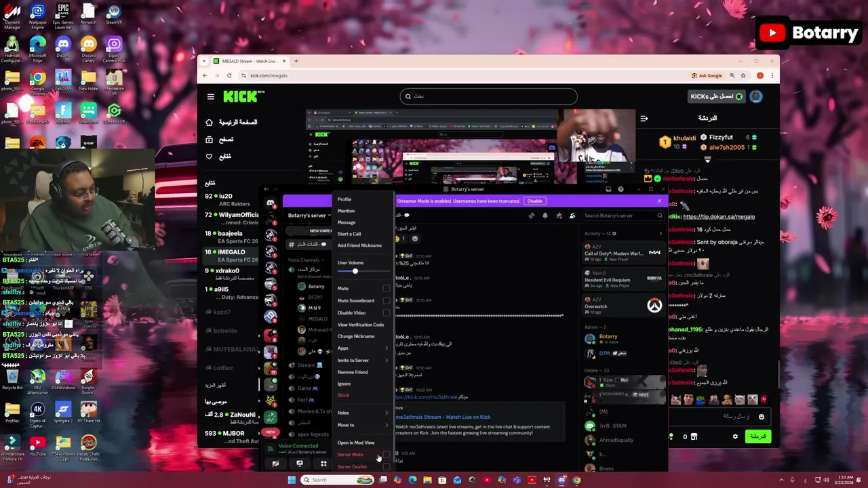This screenshot has height=488, width=868.
Task: Open Windows Start button on taskbar
Action: 292,480
